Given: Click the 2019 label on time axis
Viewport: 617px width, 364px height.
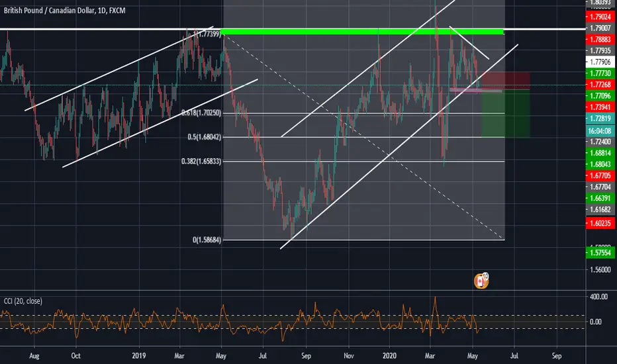Looking at the screenshot, I should pyautogui.click(x=139, y=356).
